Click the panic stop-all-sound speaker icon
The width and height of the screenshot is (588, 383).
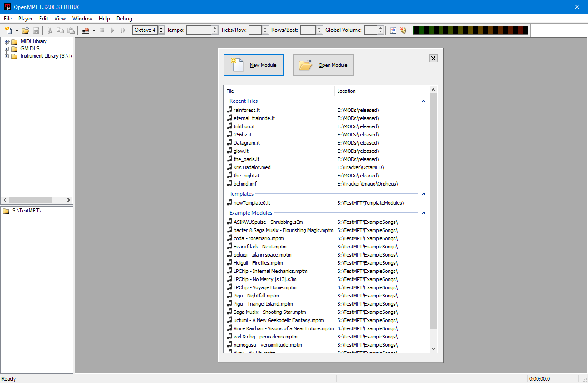(403, 30)
